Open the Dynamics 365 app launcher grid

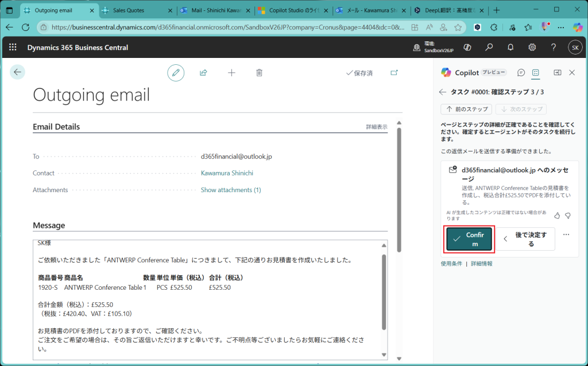13,47
